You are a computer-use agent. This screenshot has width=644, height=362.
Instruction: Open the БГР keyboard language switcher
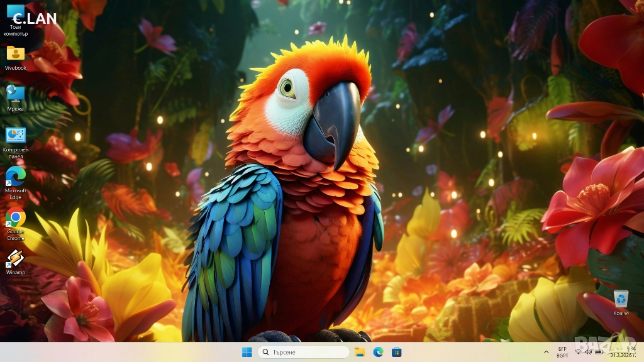562,352
